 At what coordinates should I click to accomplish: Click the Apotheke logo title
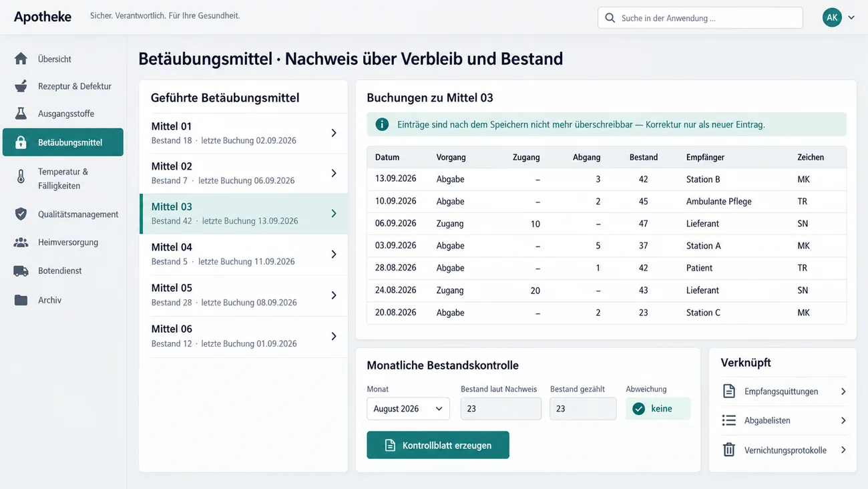pyautogui.click(x=43, y=17)
